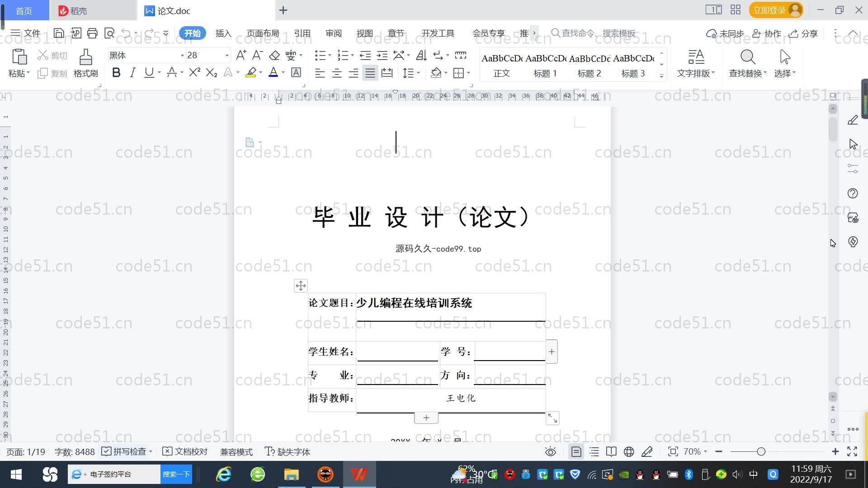Screen dimensions: 868x488
Task: Click the pen icon in right sidebar
Action: 853,120
